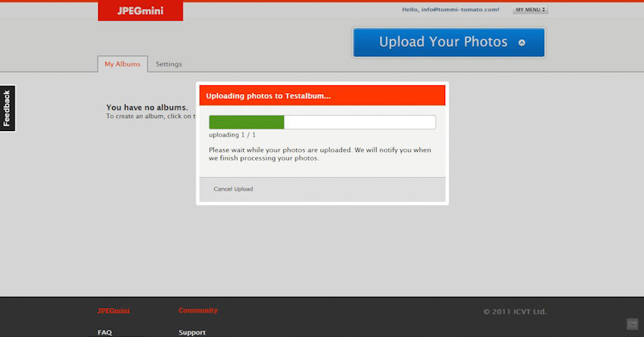Click the JPEGmini logo in the header
Viewport: 644px width, 337px height.
[140, 10]
